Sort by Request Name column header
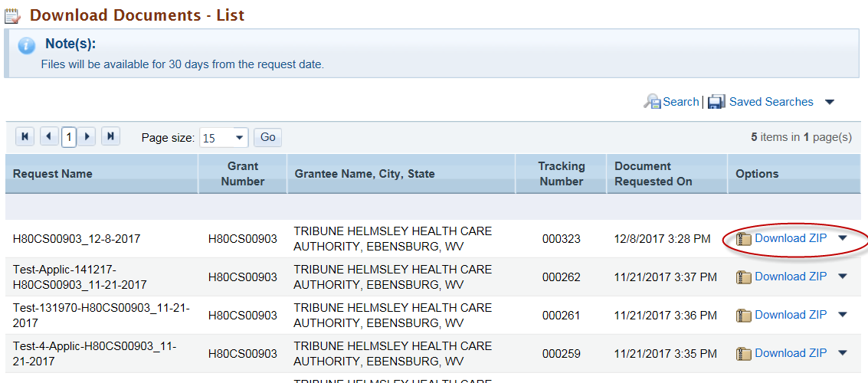Screen dimensions: 868x383 pos(53,174)
